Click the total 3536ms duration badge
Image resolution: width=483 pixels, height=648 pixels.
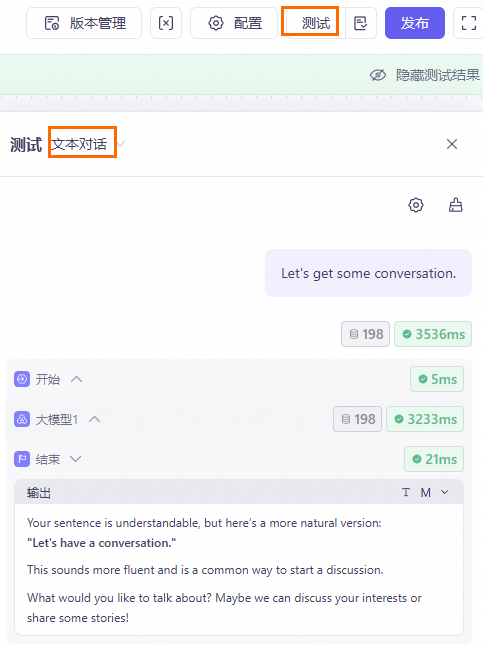(433, 334)
